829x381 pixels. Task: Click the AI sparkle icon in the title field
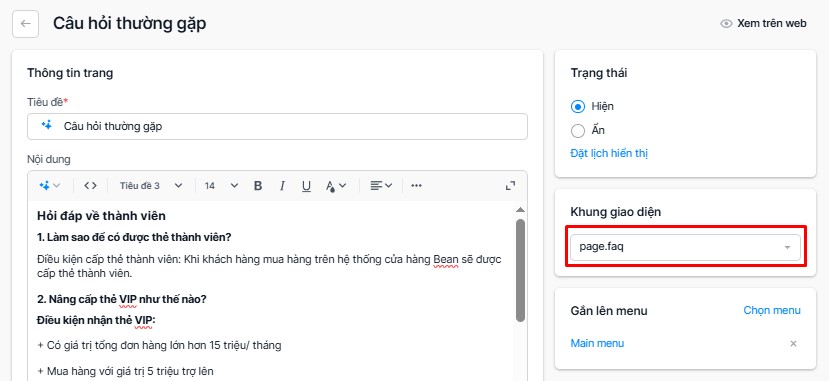tap(47, 126)
